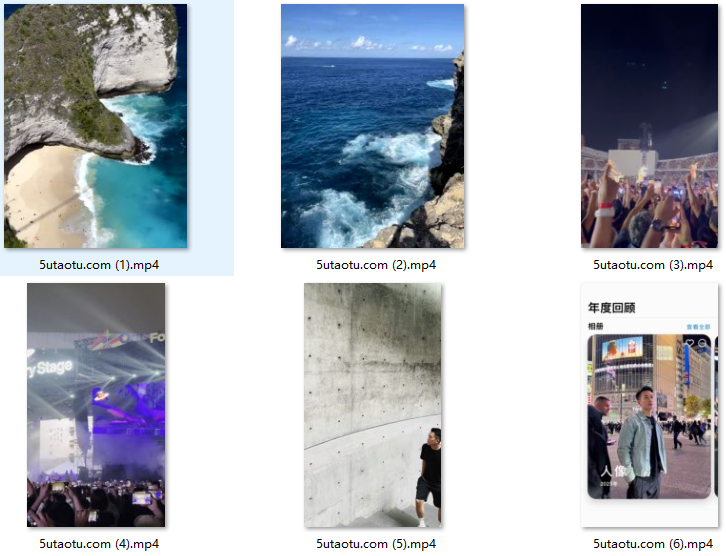Select the stadium crowd night video thumbnail
The height and width of the screenshot is (556, 726).
coord(650,126)
